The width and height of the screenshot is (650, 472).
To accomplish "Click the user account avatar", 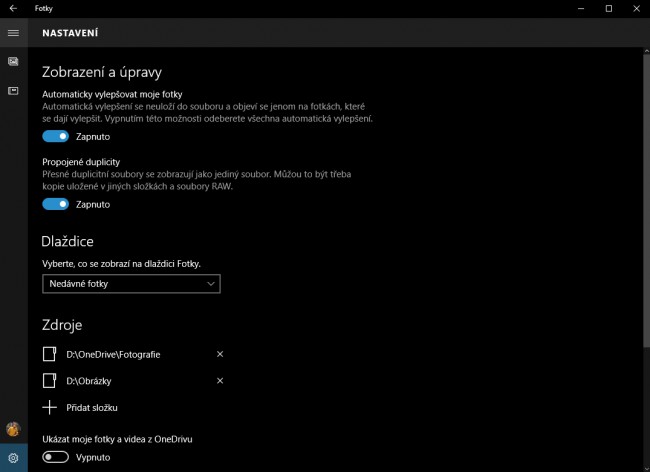I will point(13,429).
